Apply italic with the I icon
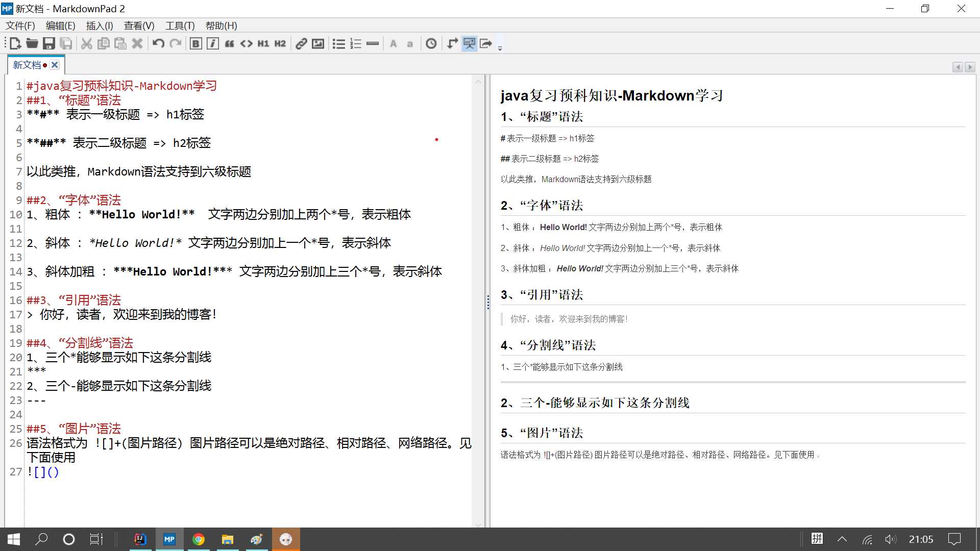Viewport: 980px width, 551px height. point(213,44)
